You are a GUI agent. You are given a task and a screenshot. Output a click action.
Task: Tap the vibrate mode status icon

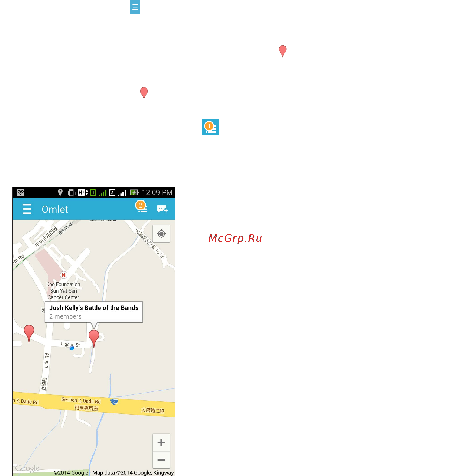click(71, 192)
